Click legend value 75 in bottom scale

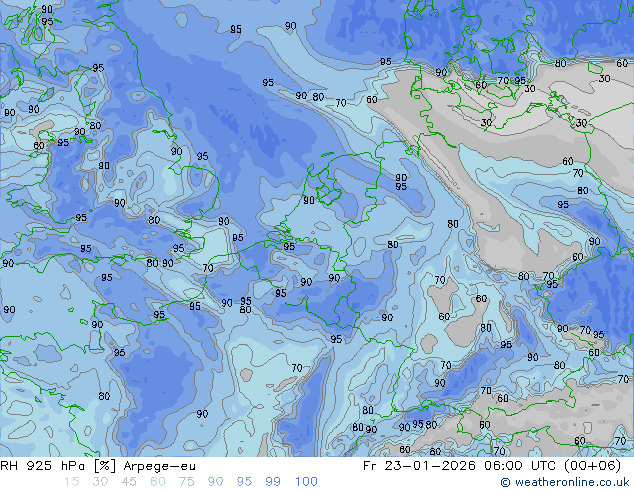[x=186, y=482]
